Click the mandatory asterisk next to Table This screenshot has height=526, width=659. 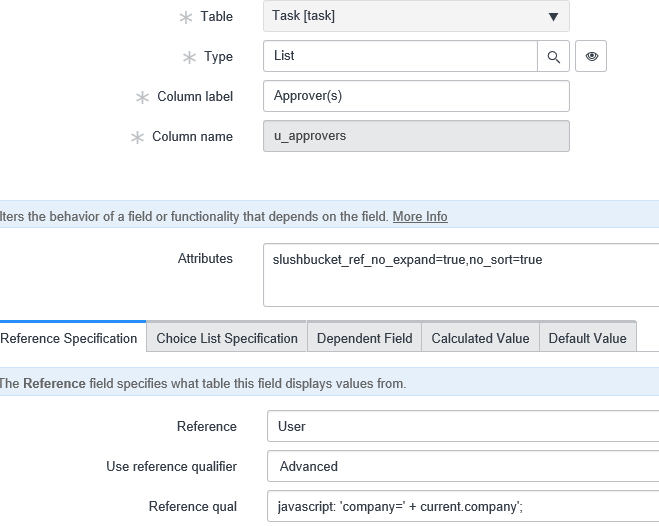point(183,17)
